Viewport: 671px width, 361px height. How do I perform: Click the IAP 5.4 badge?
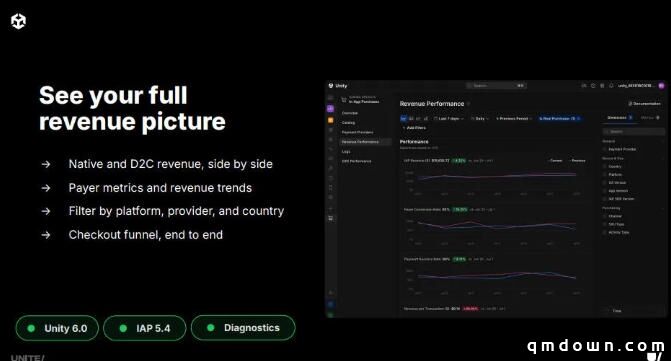click(x=145, y=328)
